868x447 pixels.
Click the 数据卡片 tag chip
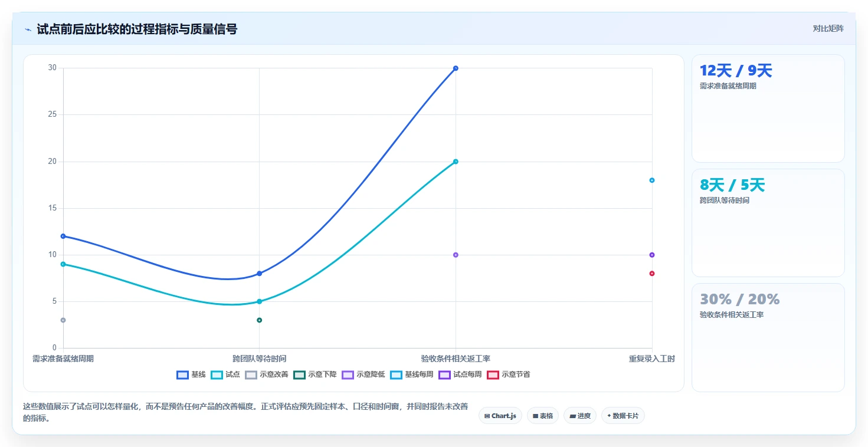[x=623, y=416]
